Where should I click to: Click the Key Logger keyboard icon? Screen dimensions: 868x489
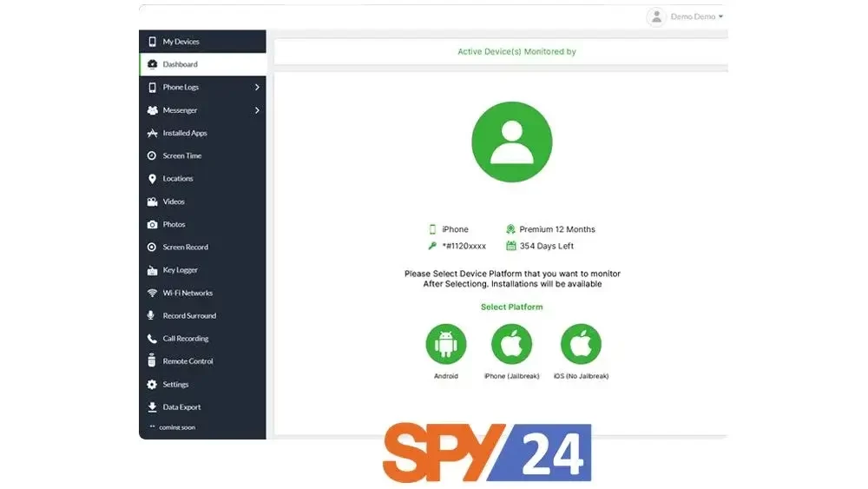152,270
